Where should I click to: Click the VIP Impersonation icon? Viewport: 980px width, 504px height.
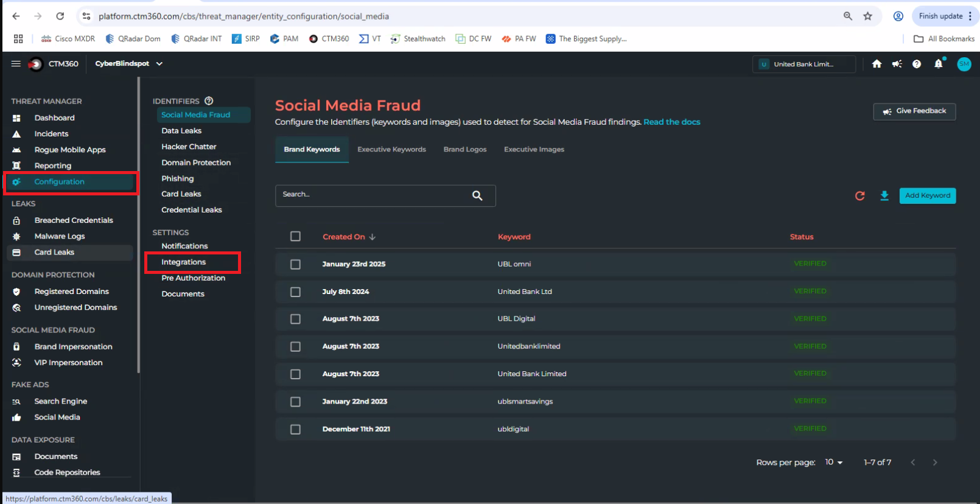click(x=16, y=362)
